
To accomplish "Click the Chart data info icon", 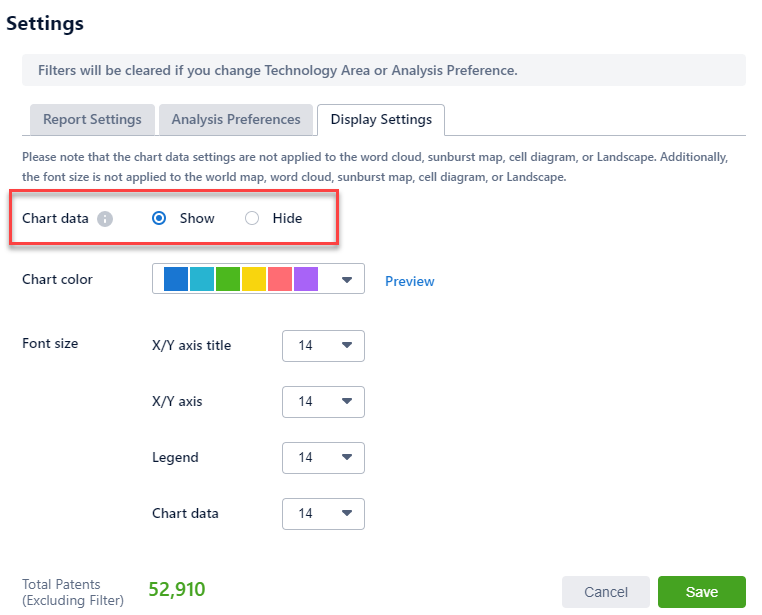I will pyautogui.click(x=105, y=219).
